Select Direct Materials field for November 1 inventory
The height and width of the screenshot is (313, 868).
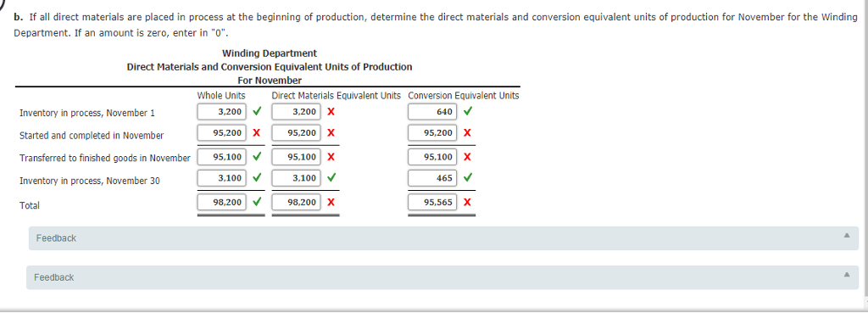(x=295, y=111)
